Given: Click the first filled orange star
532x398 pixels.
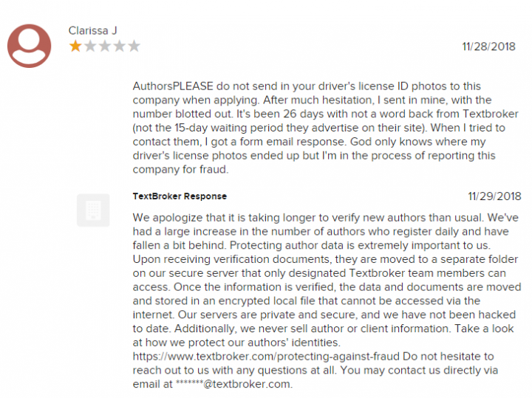Looking at the screenshot, I should coord(75,47).
